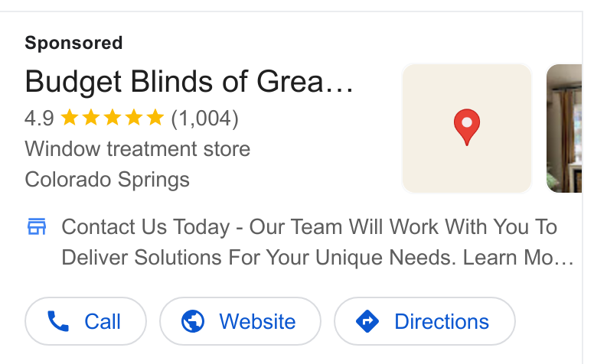The width and height of the screenshot is (594, 364).
Task: Click the globe icon beside Website
Action: pos(193,321)
